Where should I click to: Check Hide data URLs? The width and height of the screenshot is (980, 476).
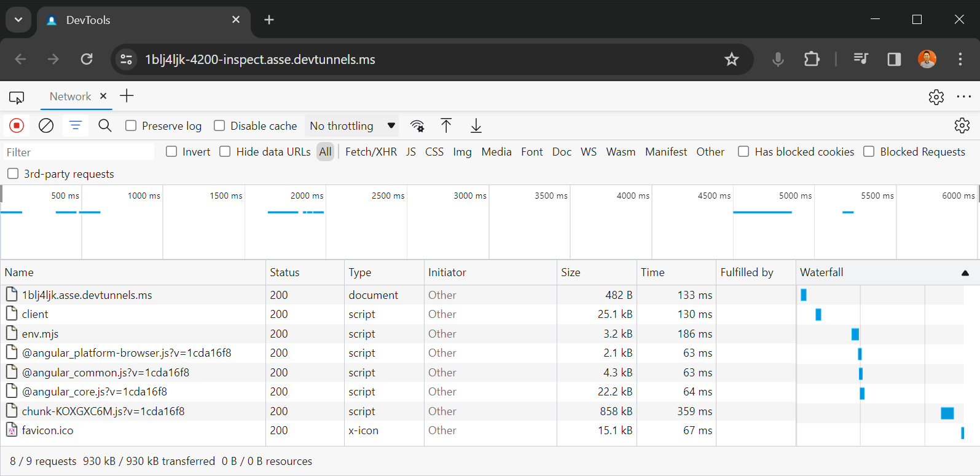tap(225, 151)
